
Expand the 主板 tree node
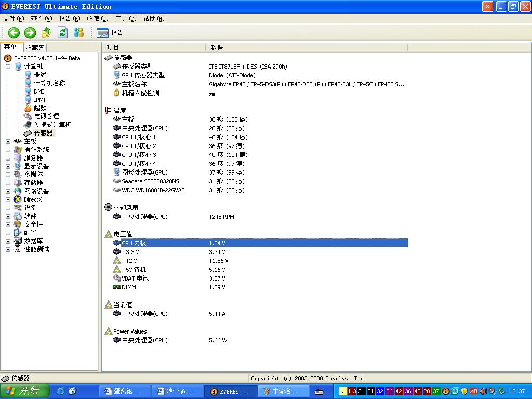[8, 141]
